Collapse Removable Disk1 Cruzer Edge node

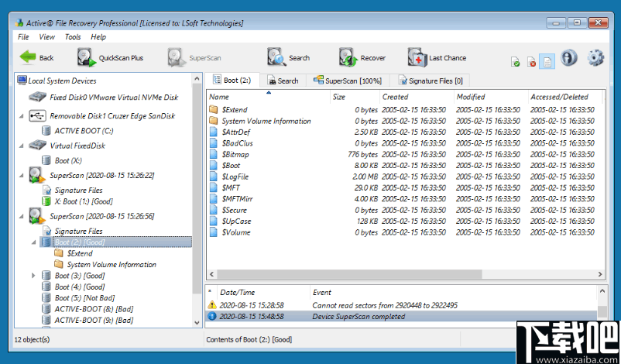pos(22,116)
